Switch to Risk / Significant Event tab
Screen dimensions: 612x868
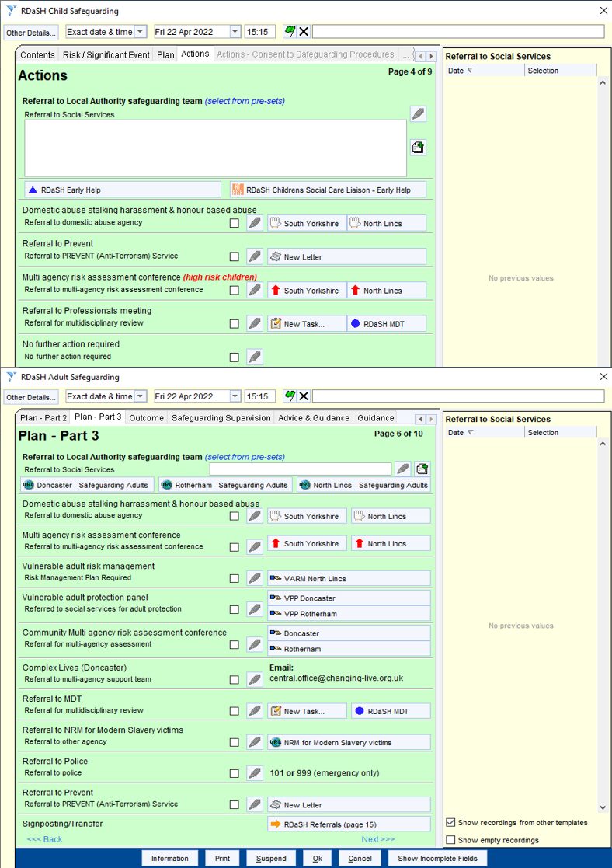click(x=106, y=55)
